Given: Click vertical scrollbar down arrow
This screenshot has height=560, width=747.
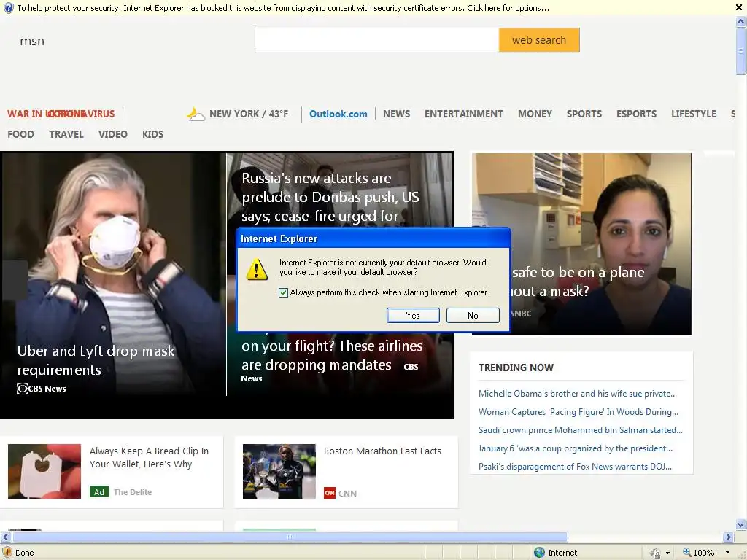Looking at the screenshot, I should (741, 525).
